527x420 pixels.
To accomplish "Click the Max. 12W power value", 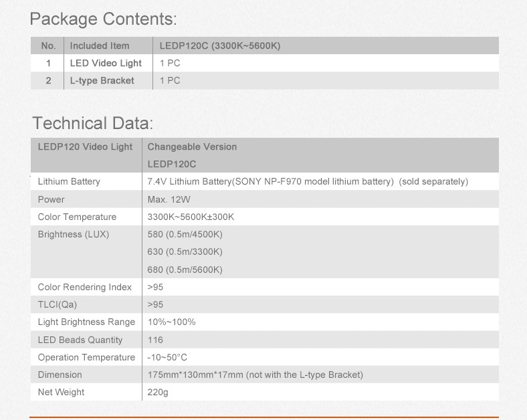I will (x=169, y=199).
